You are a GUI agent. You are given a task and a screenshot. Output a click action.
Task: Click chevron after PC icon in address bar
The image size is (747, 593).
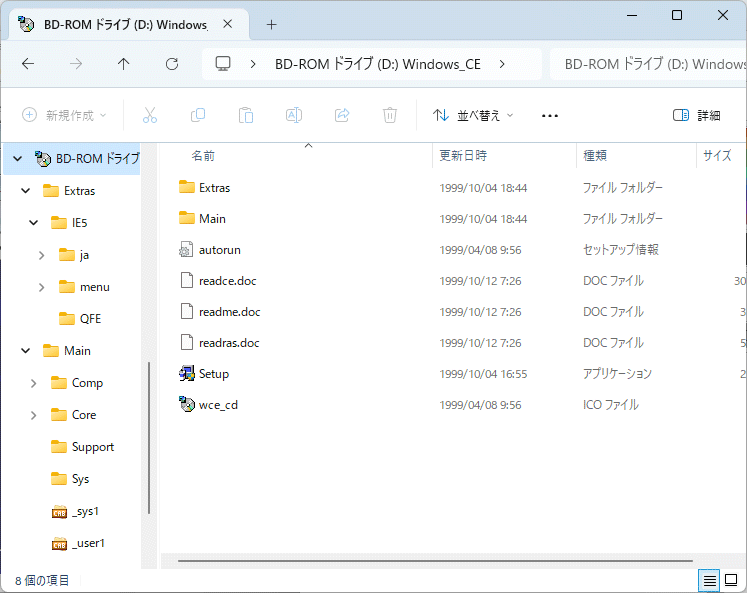coord(253,64)
